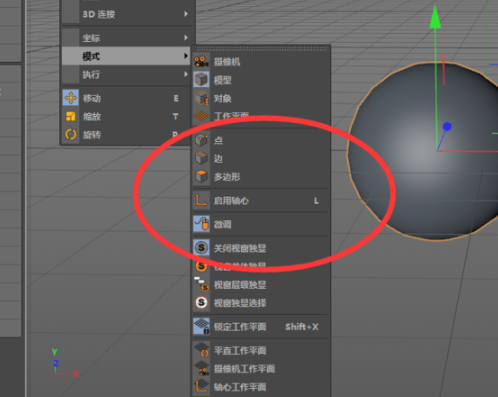Click the dotted tear-off strip atop submenu
Screen dimensions: 498x397
click(x=262, y=49)
